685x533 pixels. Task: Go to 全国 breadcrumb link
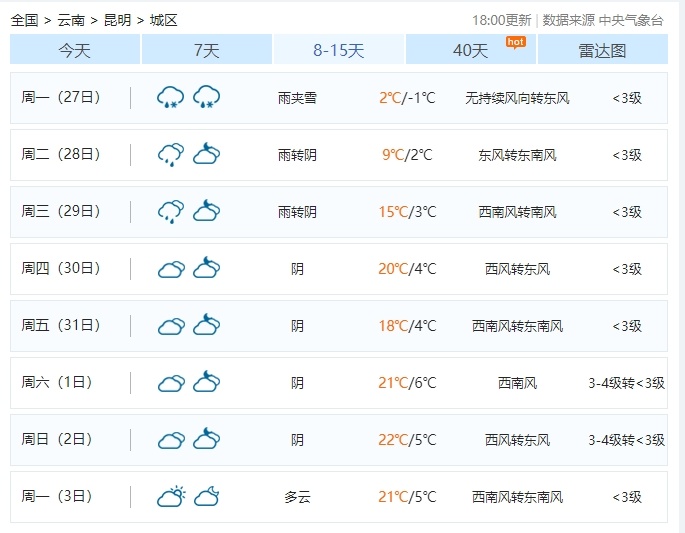[24, 20]
